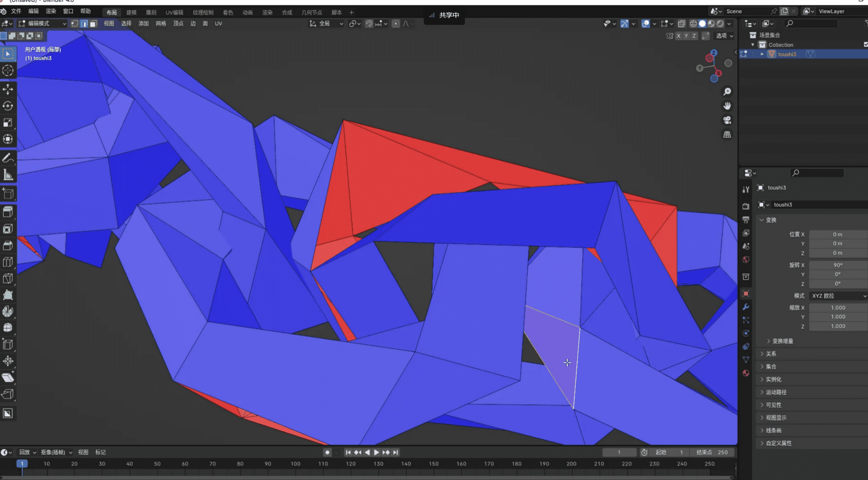This screenshot has width=868, height=480.
Task: Open the 文件 menu
Action: (x=16, y=11)
